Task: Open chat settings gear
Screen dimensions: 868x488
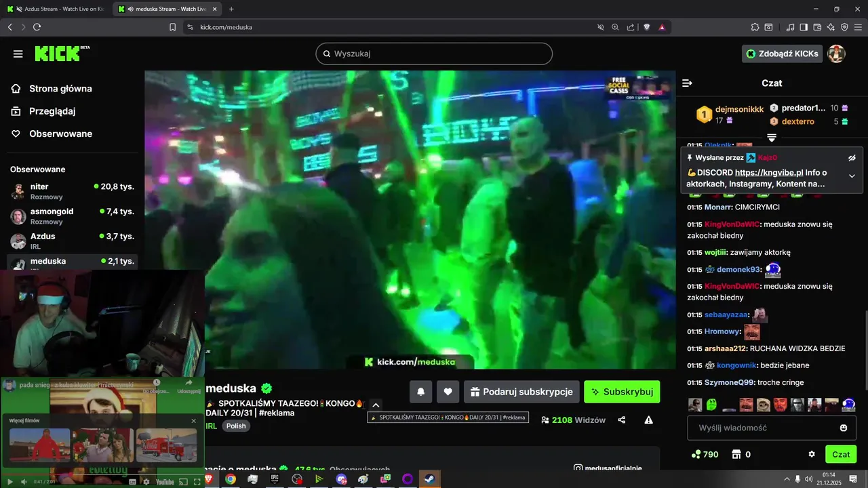Action: coord(812,454)
